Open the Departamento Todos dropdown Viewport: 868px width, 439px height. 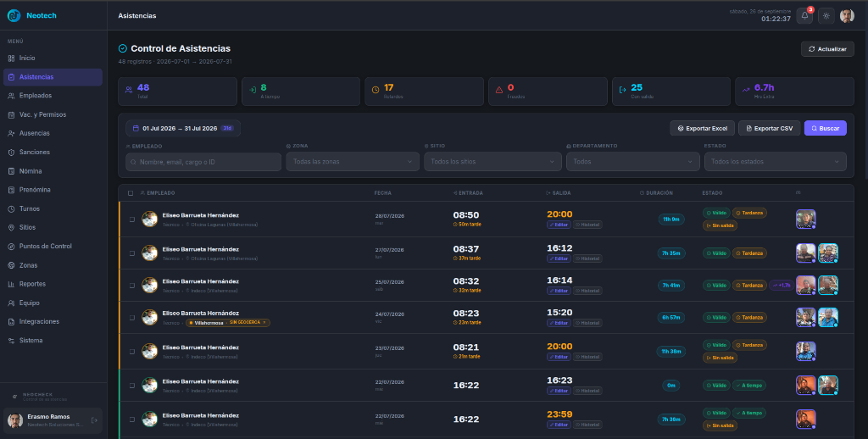(x=632, y=162)
